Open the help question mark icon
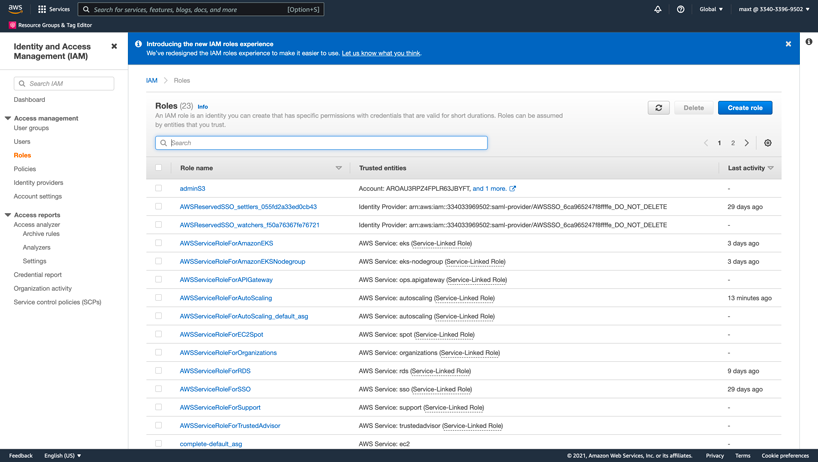The image size is (818, 462). pyautogui.click(x=681, y=9)
